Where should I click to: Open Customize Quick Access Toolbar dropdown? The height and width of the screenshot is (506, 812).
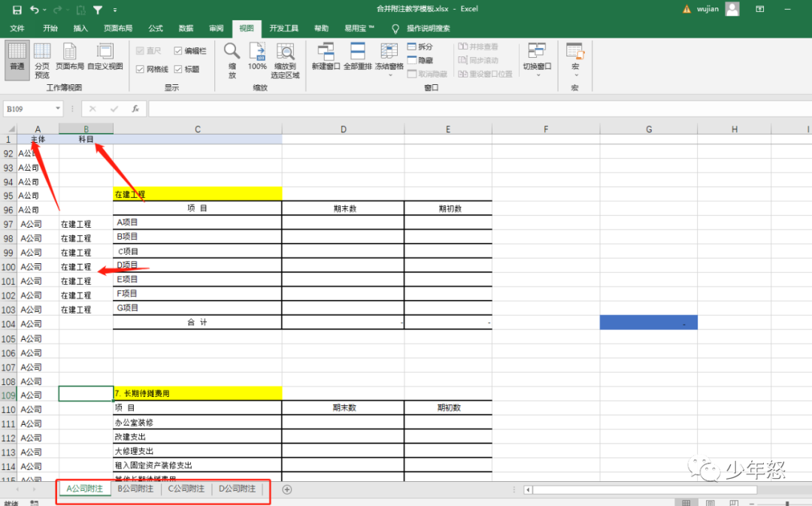tap(114, 10)
